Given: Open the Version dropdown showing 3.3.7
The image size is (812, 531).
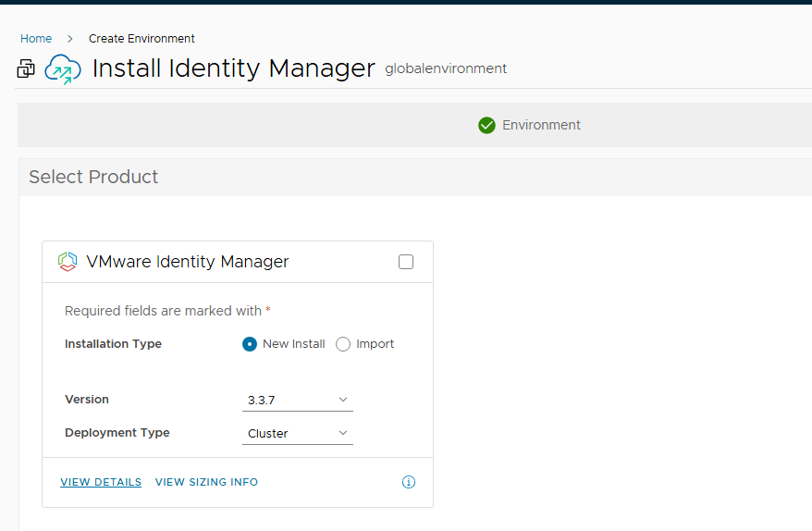Looking at the screenshot, I should [x=297, y=400].
